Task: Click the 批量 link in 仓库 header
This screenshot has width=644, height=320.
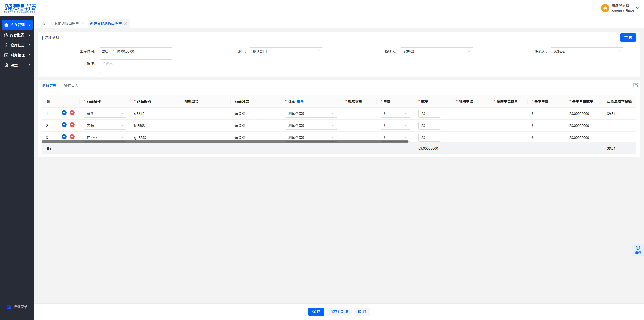Action: 300,101
